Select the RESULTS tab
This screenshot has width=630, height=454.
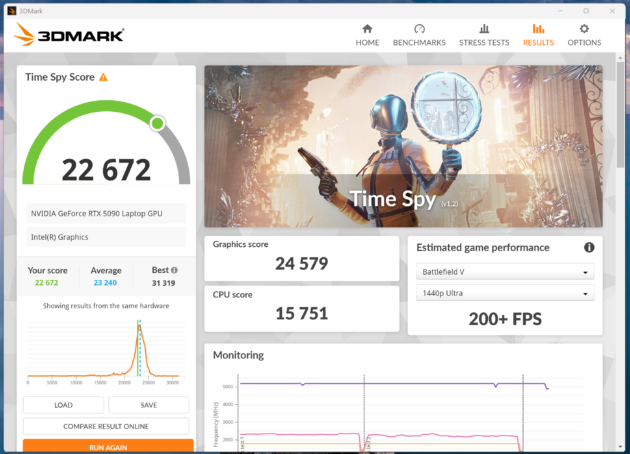click(538, 35)
